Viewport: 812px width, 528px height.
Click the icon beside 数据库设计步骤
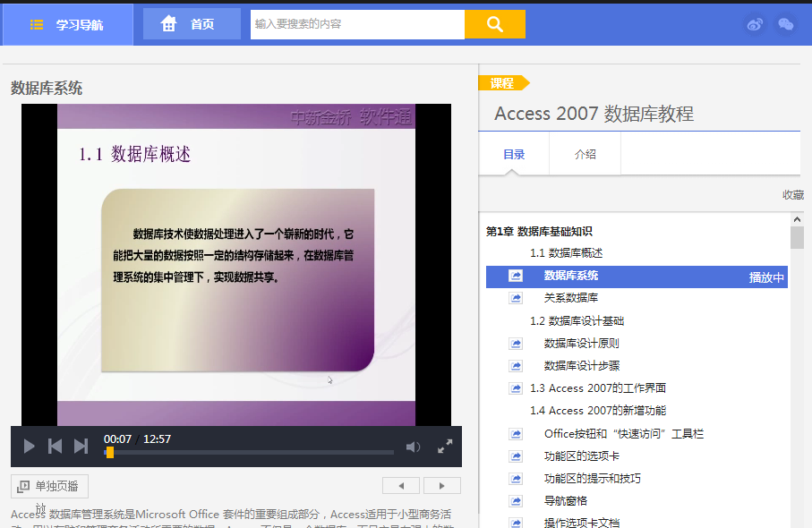point(516,366)
